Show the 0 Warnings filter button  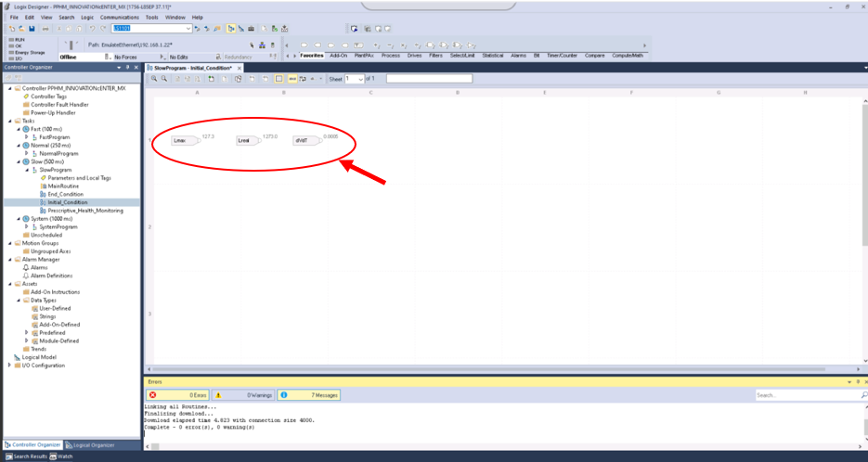coord(243,395)
